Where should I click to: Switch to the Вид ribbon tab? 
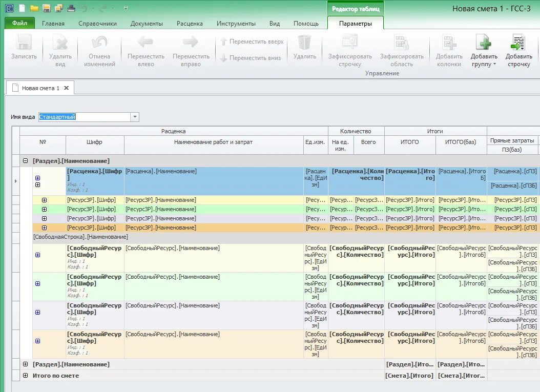coord(275,24)
